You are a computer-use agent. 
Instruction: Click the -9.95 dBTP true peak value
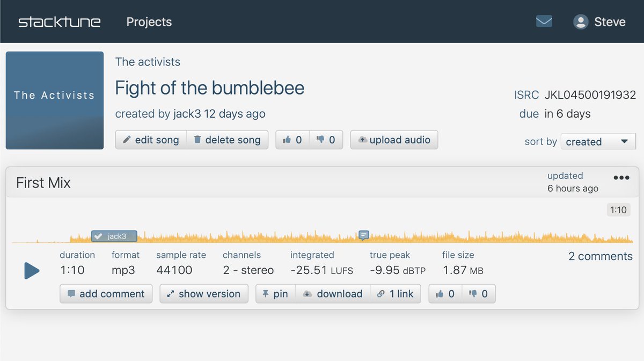(x=398, y=270)
